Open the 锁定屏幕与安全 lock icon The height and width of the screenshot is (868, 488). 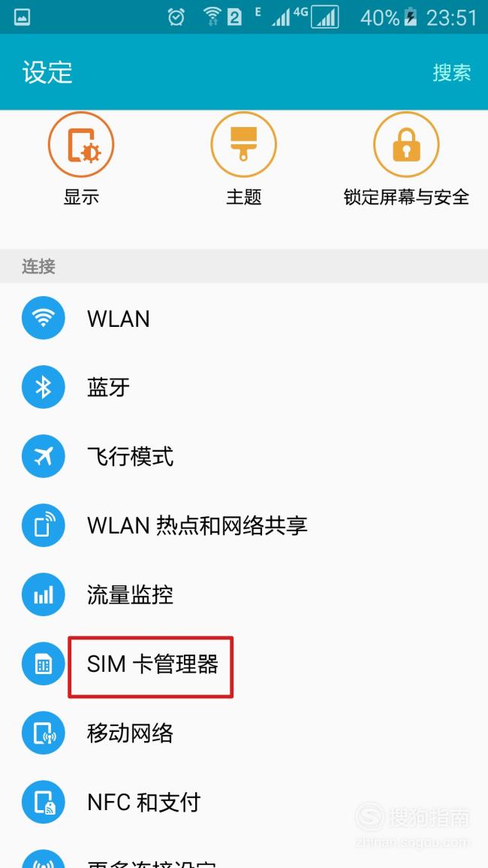pos(406,144)
